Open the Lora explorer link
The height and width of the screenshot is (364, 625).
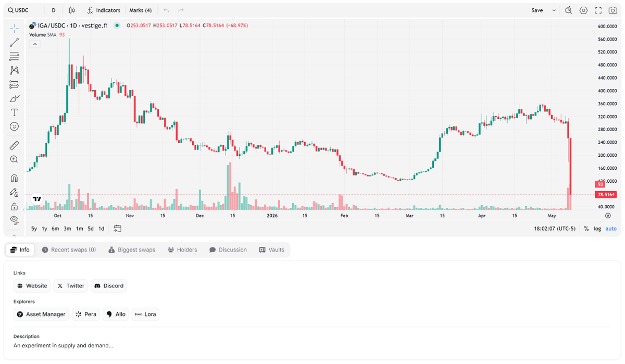pos(145,315)
